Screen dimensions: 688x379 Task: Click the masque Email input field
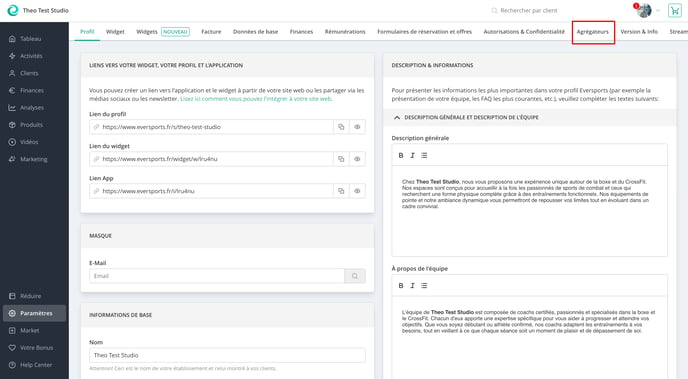(x=217, y=276)
